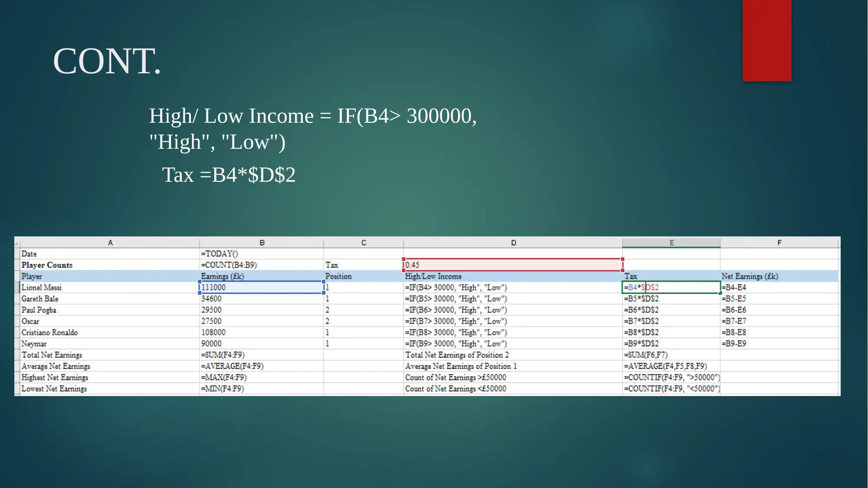
Task: Click the =B9*$D$2 tax cell
Action: coord(671,344)
